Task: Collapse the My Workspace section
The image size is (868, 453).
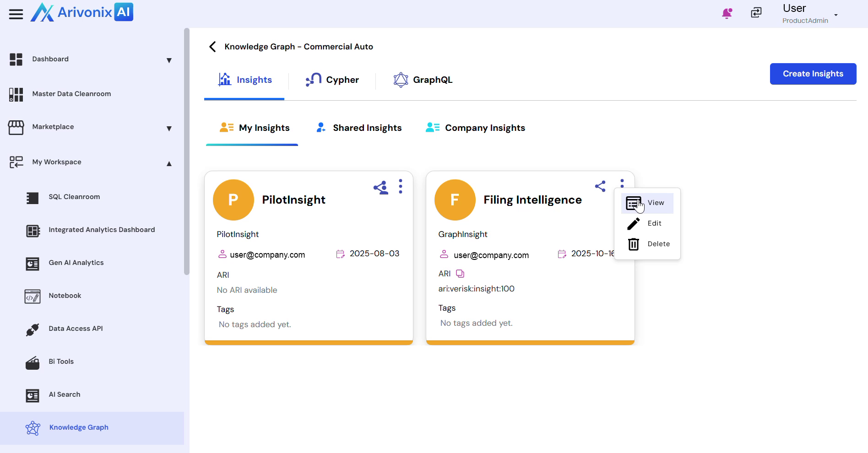Action: point(169,163)
